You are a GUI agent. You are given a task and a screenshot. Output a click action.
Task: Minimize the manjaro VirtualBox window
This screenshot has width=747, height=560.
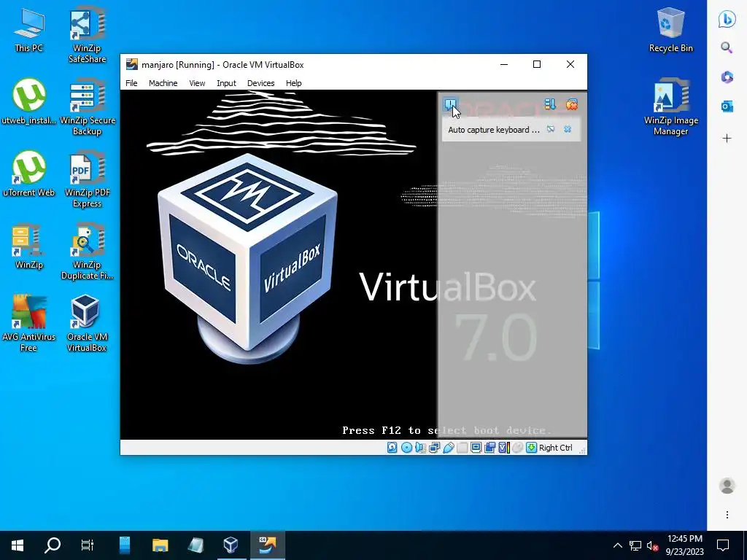tap(504, 64)
